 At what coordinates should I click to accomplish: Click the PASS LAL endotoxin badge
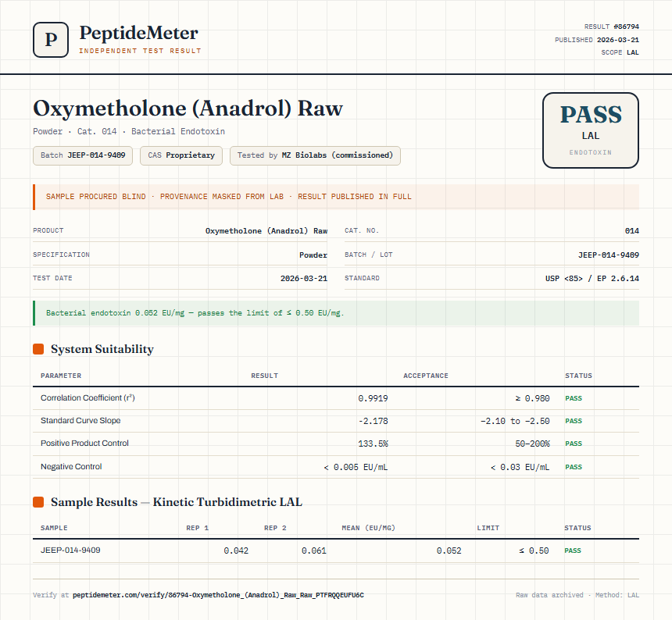click(591, 130)
